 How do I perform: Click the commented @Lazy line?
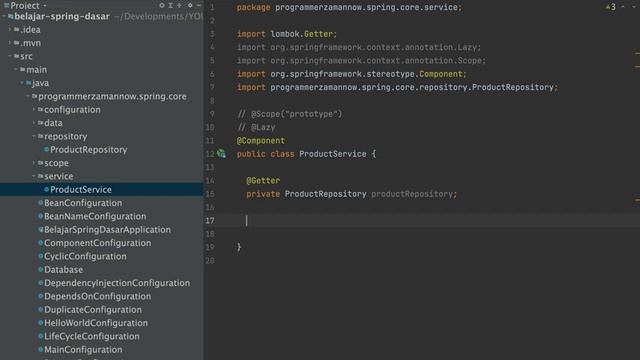click(256, 127)
